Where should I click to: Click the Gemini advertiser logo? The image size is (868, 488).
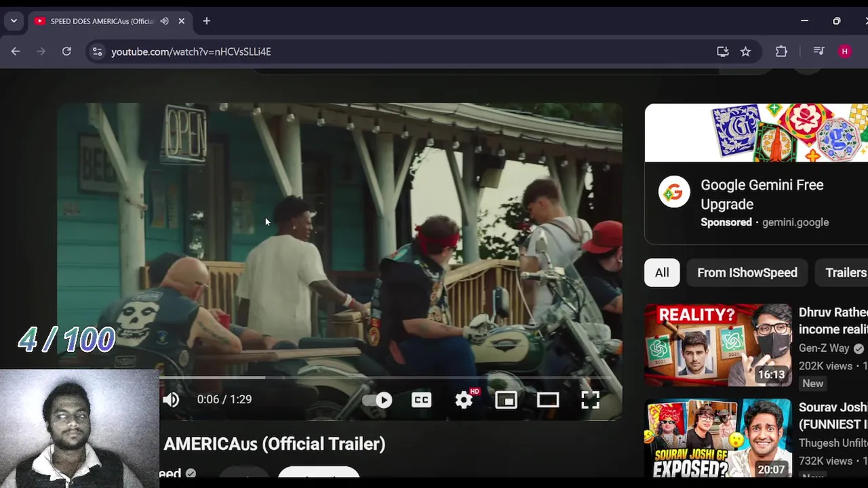pos(674,194)
